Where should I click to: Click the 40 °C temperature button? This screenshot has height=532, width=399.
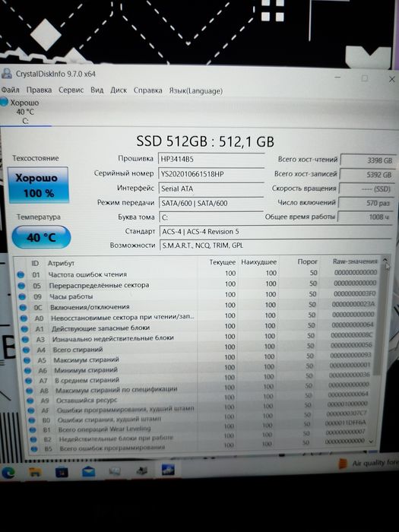pyautogui.click(x=41, y=237)
